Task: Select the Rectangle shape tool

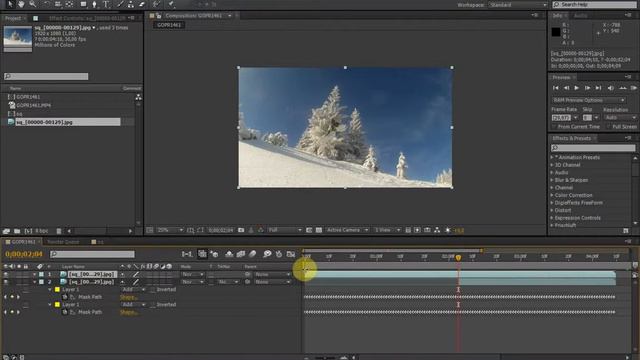Action: point(83,4)
